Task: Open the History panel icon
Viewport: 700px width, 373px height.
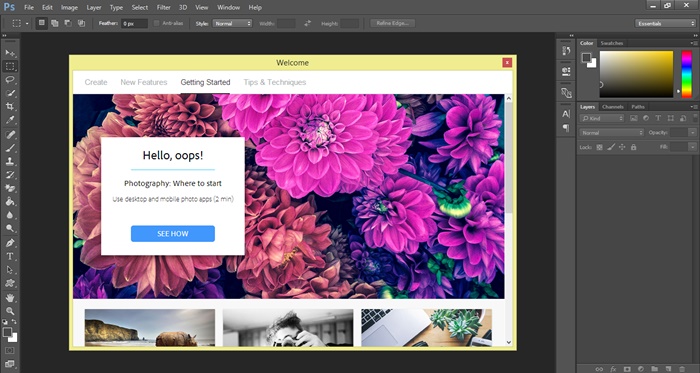Action: [x=566, y=51]
